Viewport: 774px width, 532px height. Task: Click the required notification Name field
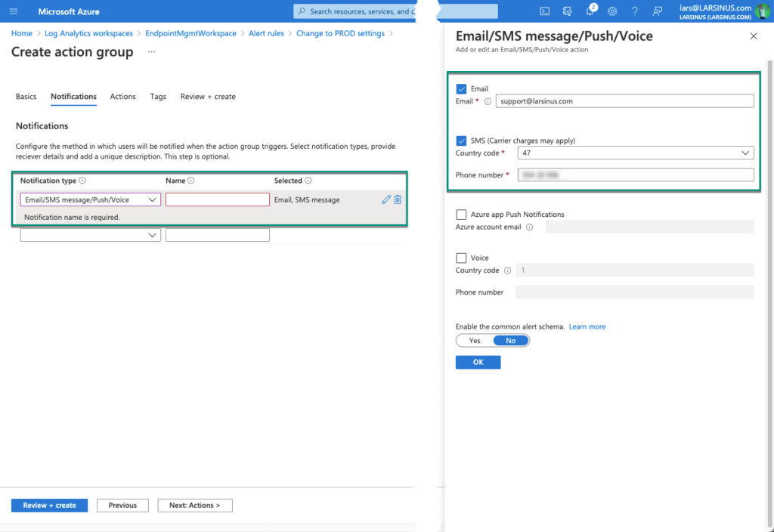click(217, 199)
